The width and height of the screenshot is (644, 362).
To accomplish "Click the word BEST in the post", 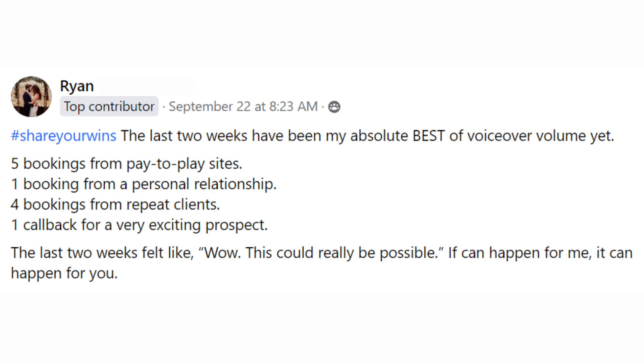I will (x=428, y=136).
